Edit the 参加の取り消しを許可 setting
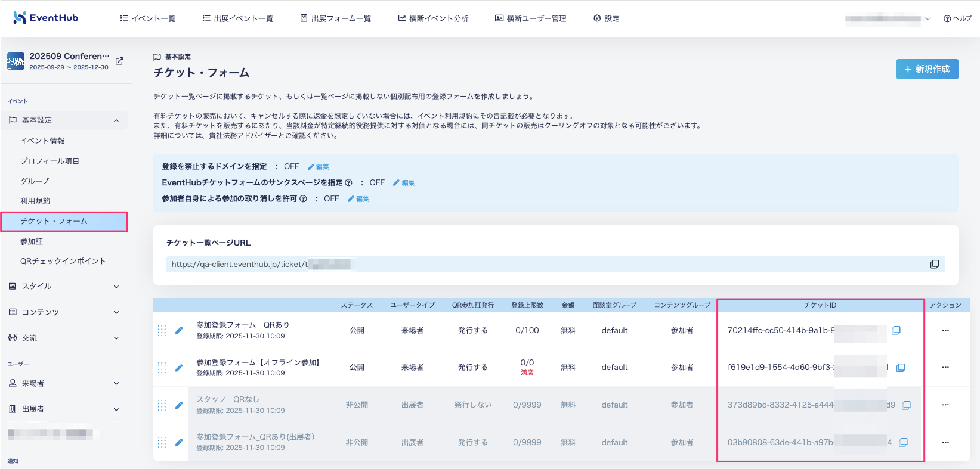The image size is (980, 469). [358, 199]
